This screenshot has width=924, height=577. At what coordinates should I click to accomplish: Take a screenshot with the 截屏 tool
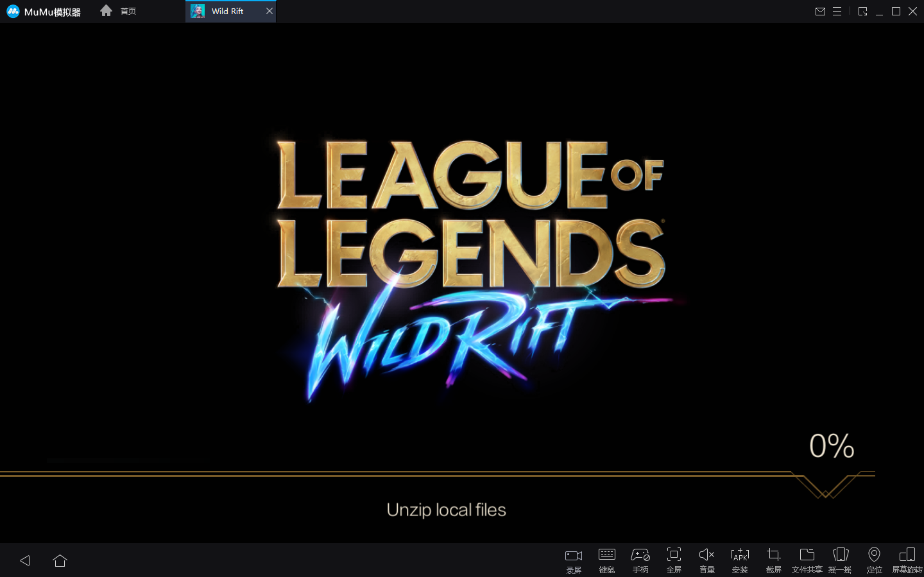774,560
